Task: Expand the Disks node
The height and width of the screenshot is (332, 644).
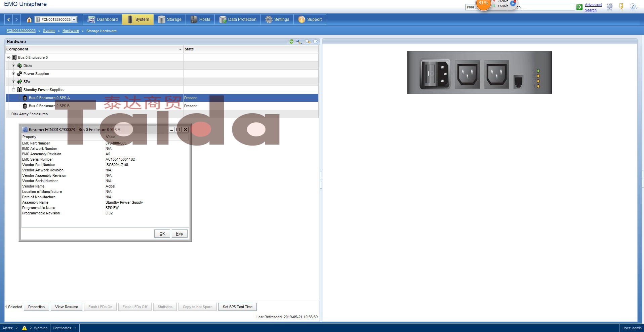Action: click(14, 66)
